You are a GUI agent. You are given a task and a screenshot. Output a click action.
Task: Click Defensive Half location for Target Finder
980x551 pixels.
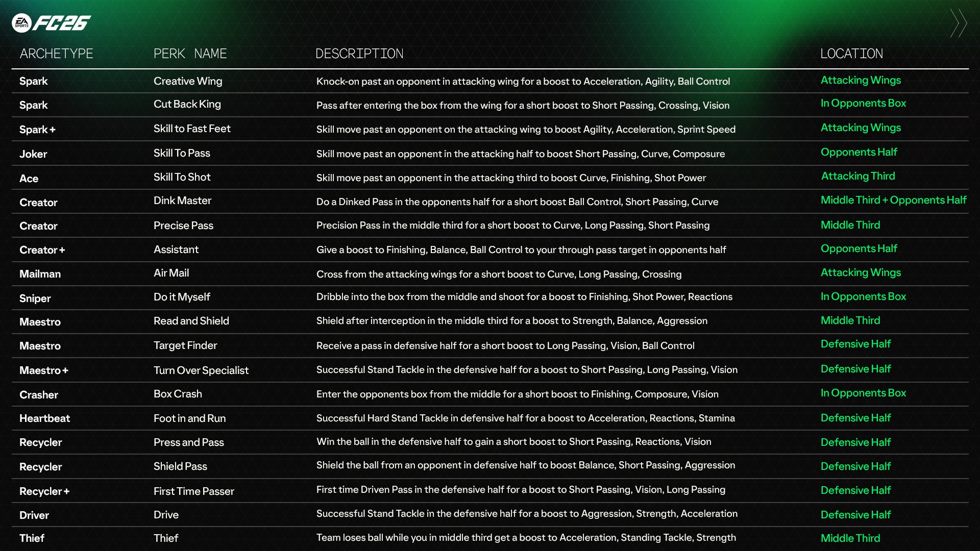(x=855, y=344)
